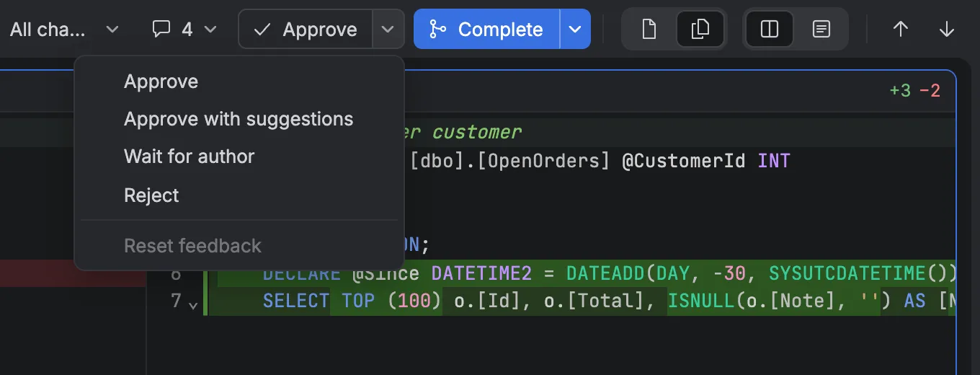Choose Approve with suggestions menu item
The width and height of the screenshot is (980, 375).
coord(239,119)
